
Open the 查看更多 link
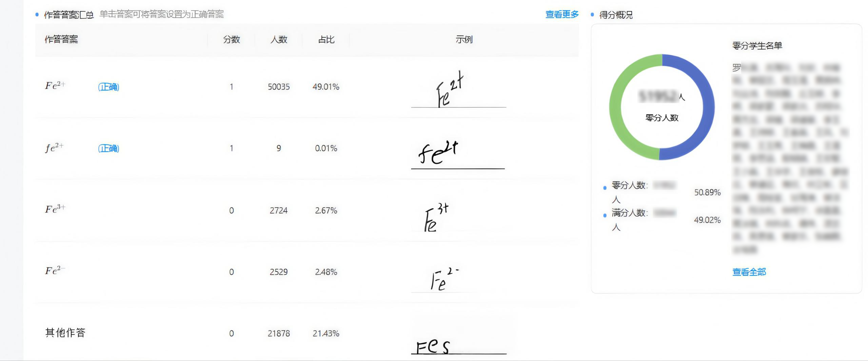[562, 14]
